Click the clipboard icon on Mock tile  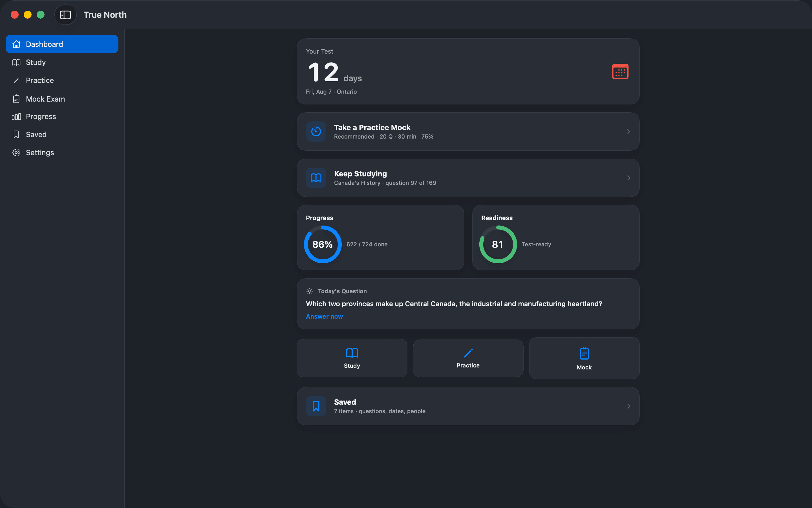click(x=584, y=353)
